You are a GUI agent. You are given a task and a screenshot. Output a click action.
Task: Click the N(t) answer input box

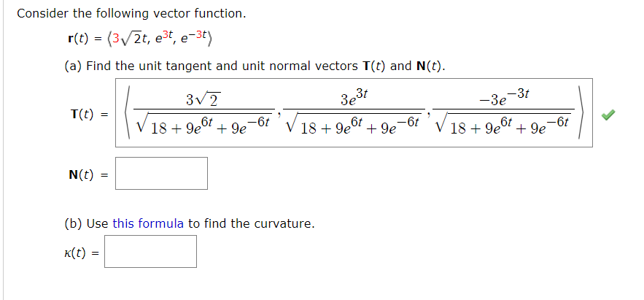tap(161, 174)
